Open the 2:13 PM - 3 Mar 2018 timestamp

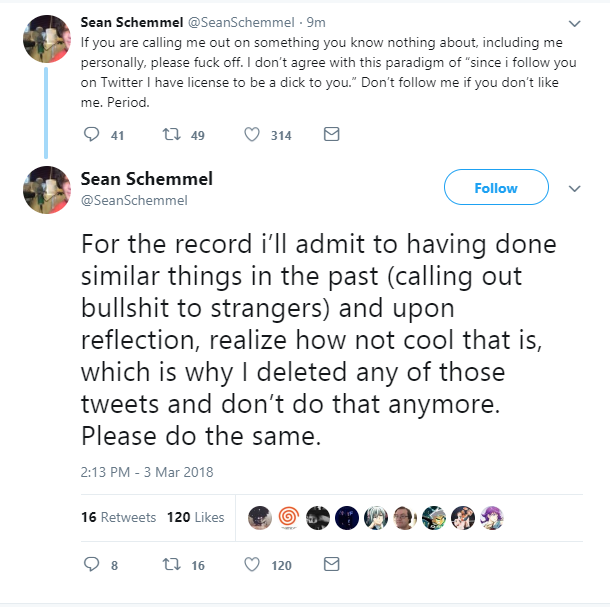tap(147, 472)
